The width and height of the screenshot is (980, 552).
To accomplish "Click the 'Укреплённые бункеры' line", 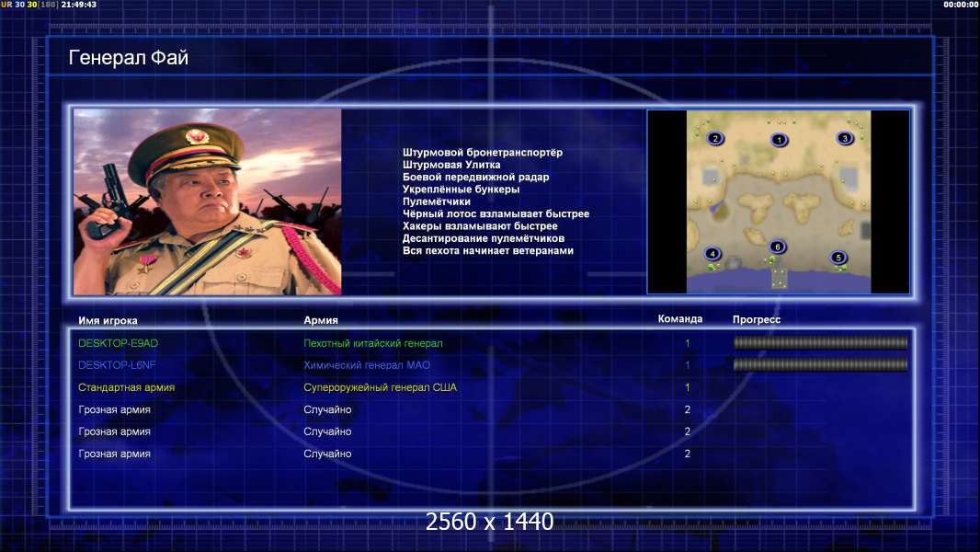I will 461,190.
